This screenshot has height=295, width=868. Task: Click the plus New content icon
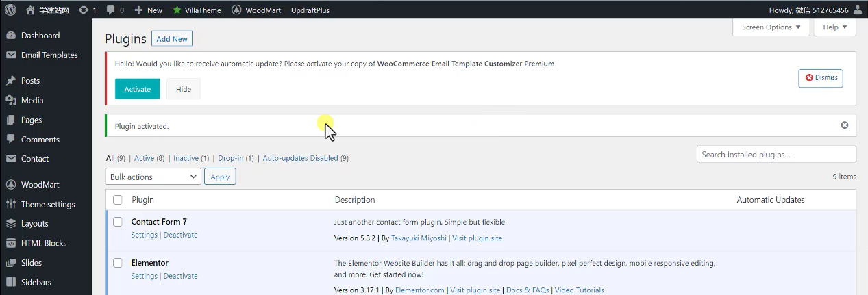pos(138,10)
